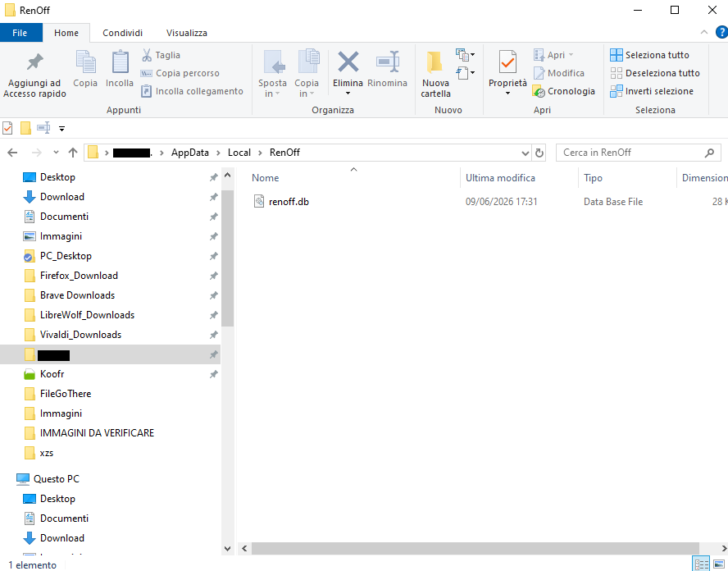Create a Nuova cartella
The height and width of the screenshot is (571, 728).
tap(435, 74)
